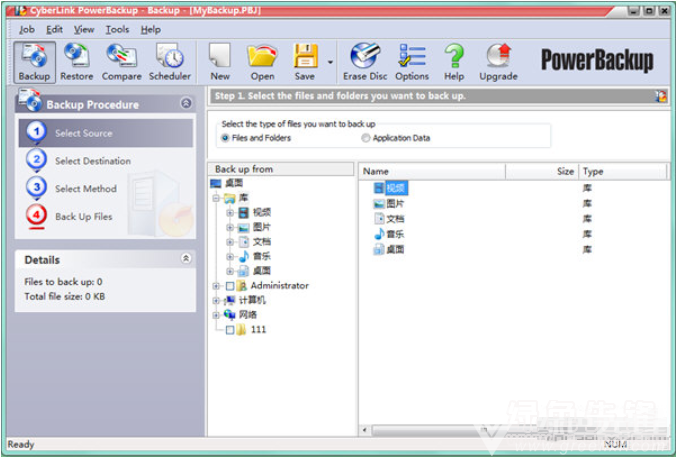Click the 计算机 computer icon in tree
This screenshot has height=460, width=676.
[230, 300]
